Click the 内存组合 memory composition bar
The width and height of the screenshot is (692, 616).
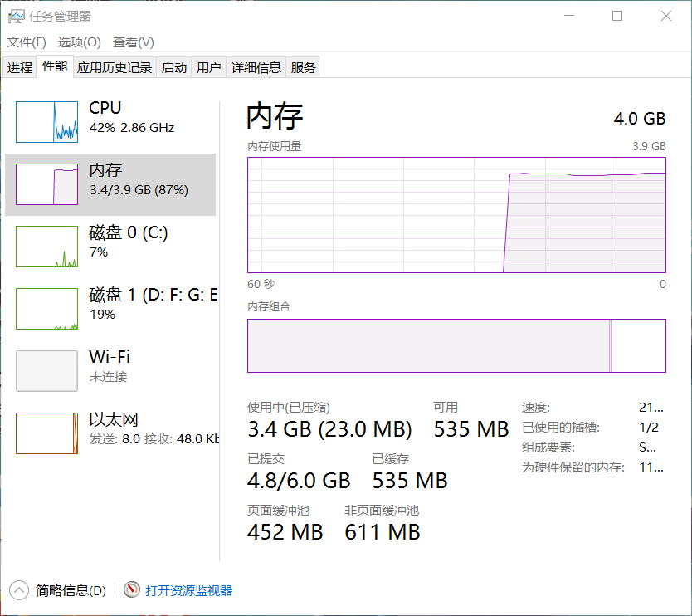(x=456, y=345)
